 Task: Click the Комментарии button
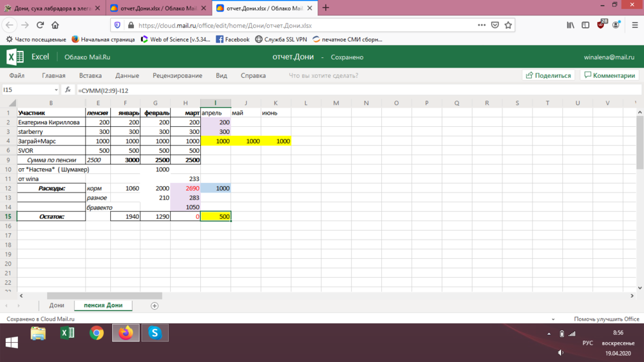click(609, 75)
